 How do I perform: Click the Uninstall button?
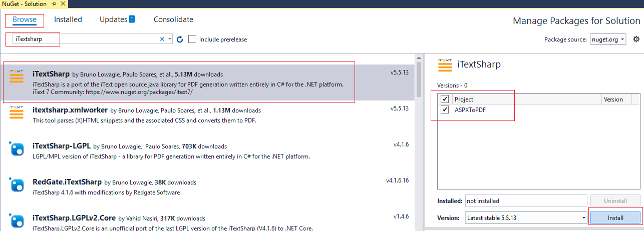coord(615,200)
